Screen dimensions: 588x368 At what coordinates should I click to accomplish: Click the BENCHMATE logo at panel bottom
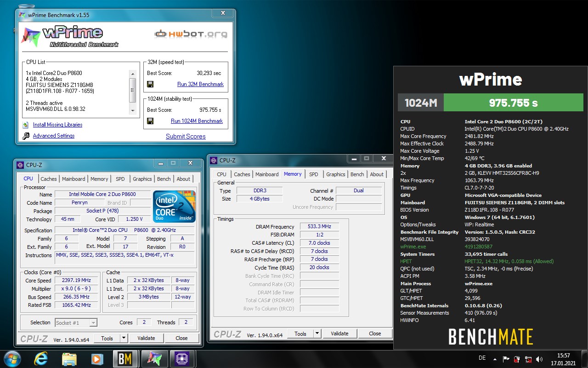(x=491, y=337)
